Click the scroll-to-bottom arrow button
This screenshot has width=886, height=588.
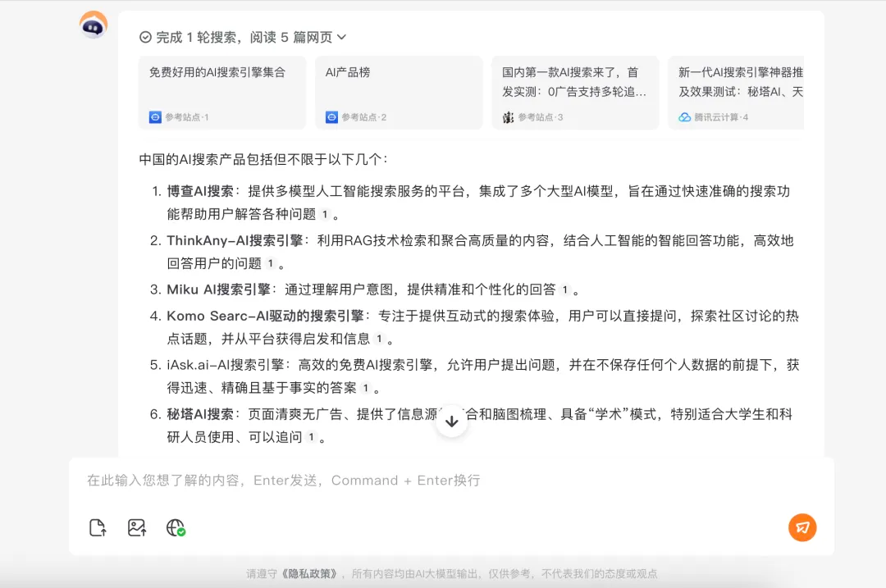[x=451, y=422]
